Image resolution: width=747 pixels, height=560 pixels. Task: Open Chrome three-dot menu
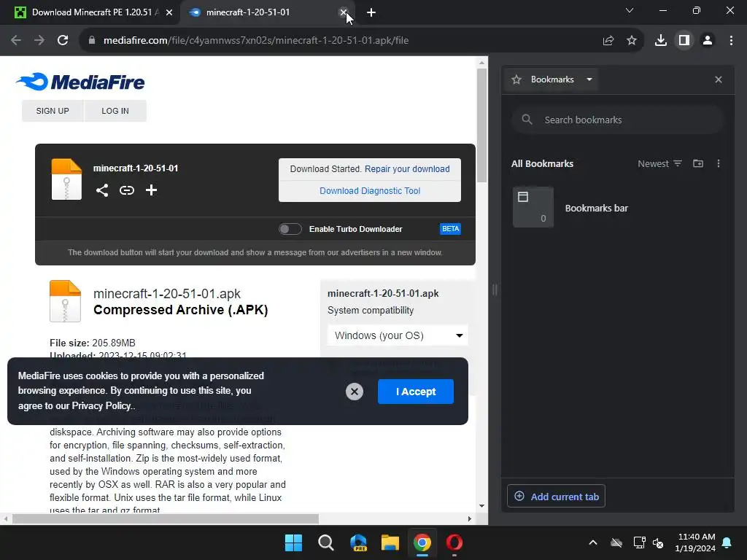731,41
